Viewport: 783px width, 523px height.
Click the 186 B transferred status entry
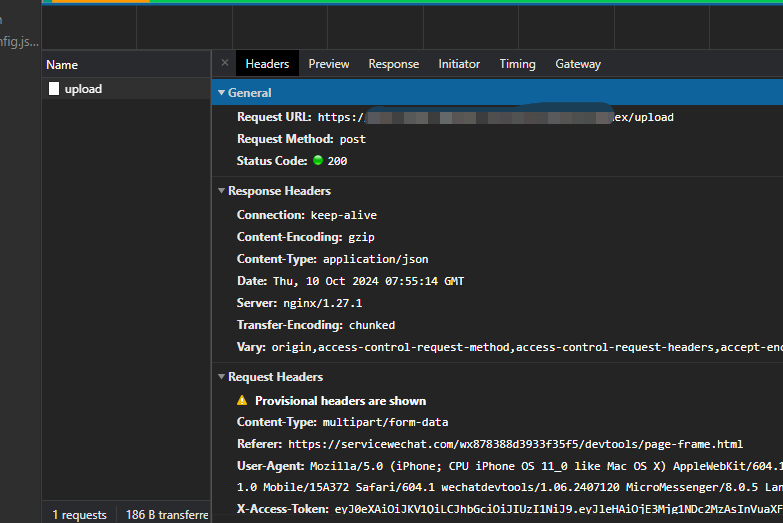point(167,515)
